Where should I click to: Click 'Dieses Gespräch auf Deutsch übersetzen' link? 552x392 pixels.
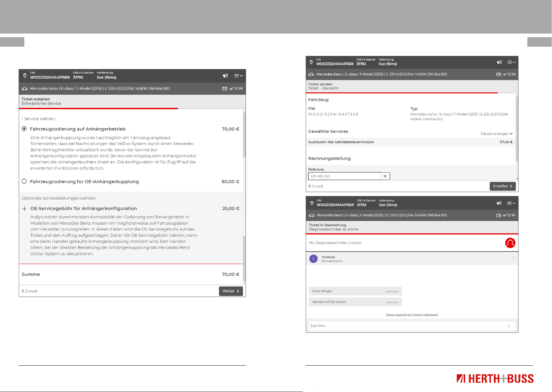tap(412, 315)
